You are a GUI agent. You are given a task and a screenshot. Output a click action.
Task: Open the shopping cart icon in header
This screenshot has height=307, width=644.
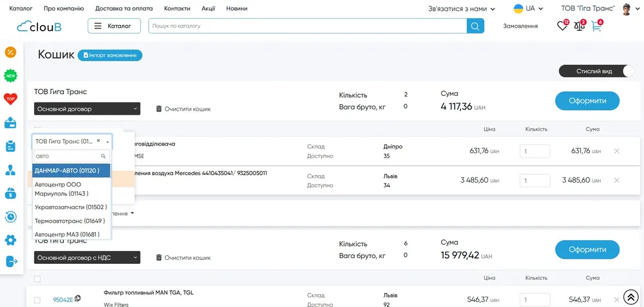[x=596, y=26]
